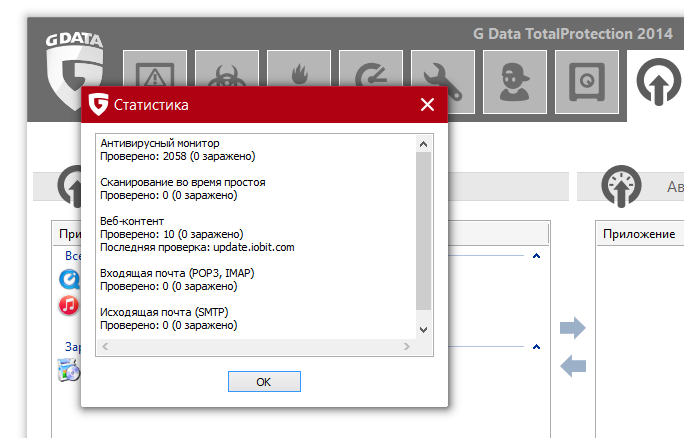Viewport: 684px width, 438px height.
Task: Select the disc program icon in list
Action: [x=69, y=370]
